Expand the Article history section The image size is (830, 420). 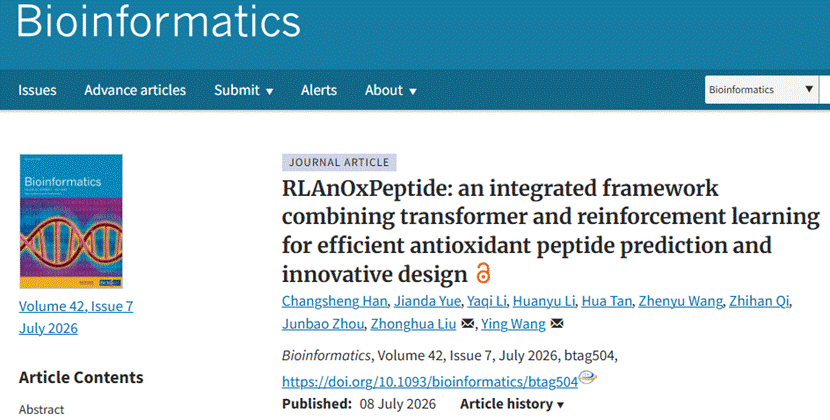[512, 404]
